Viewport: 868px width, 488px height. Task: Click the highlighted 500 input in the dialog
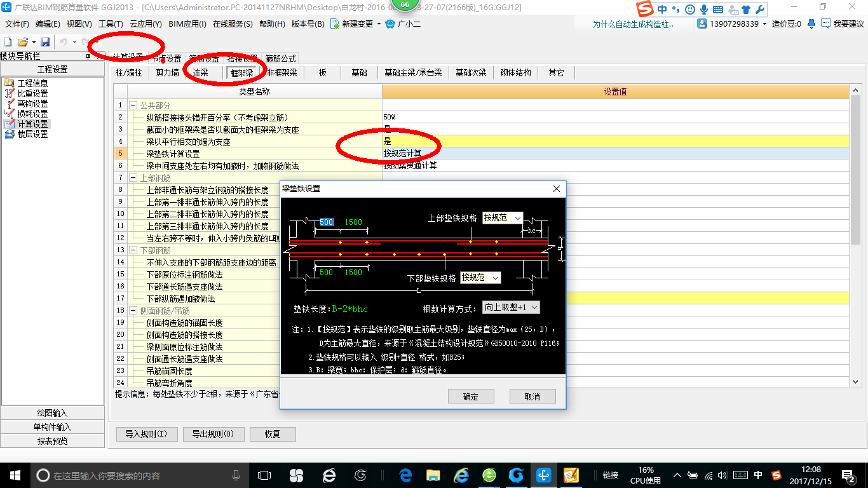326,222
